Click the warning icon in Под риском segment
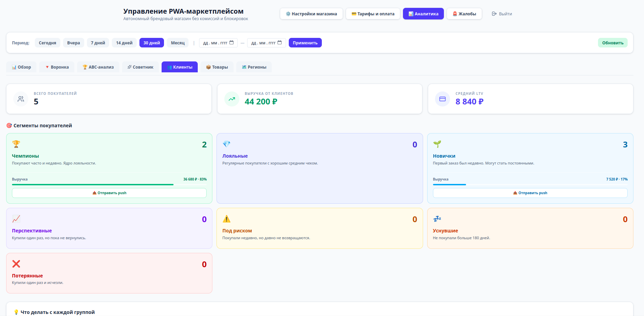This screenshot has width=644, height=316. pyautogui.click(x=226, y=219)
